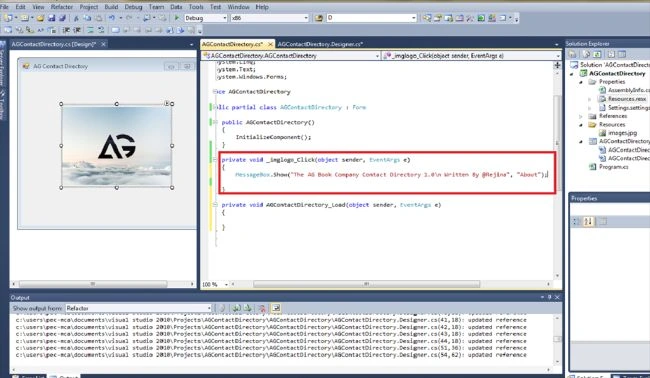Click the Open File folder icon
This screenshot has width=650, height=378.
pyautogui.click(x=40, y=18)
